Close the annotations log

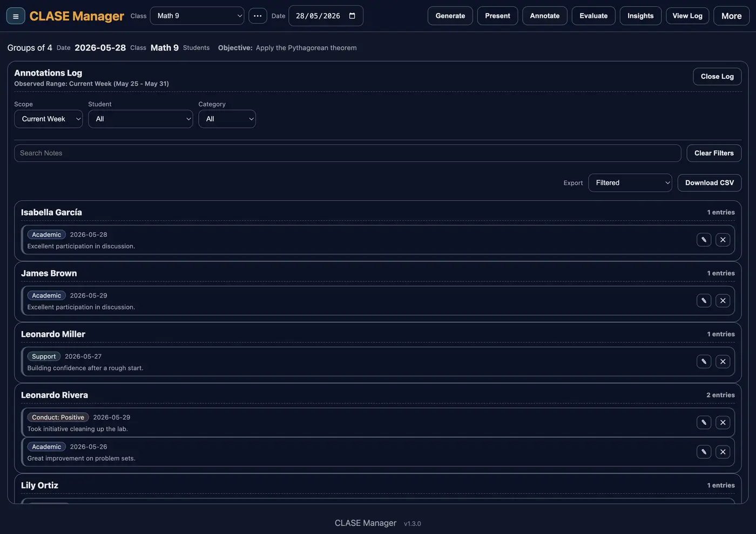click(x=717, y=76)
